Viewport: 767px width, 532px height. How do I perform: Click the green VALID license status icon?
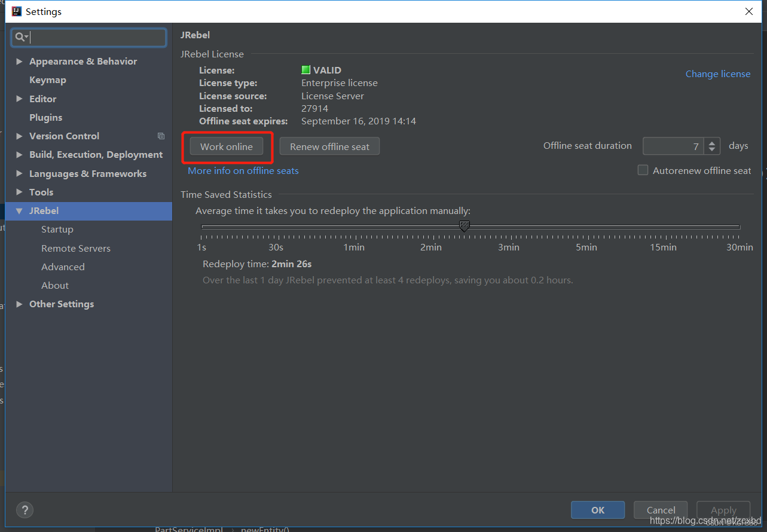tap(305, 70)
